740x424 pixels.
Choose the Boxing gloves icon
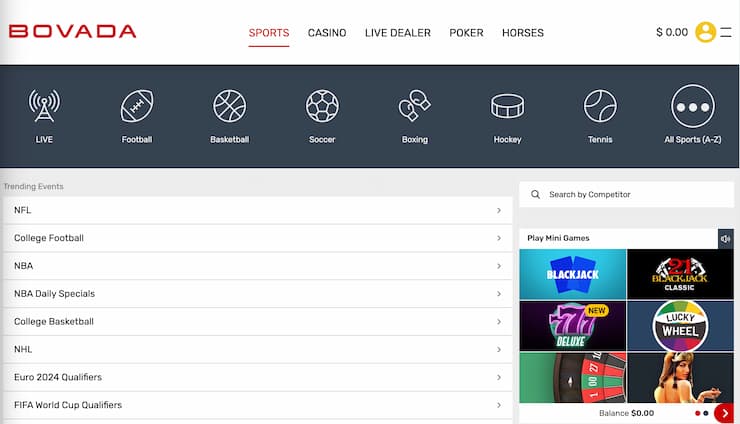point(414,106)
